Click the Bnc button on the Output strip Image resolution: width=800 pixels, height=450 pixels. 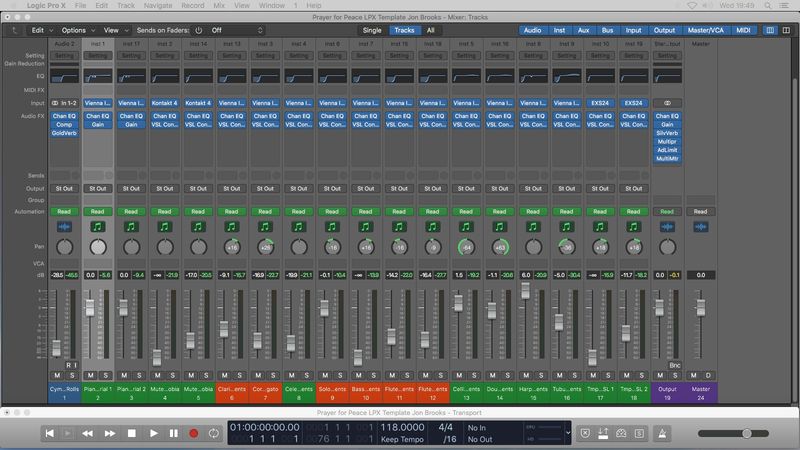tap(674, 365)
